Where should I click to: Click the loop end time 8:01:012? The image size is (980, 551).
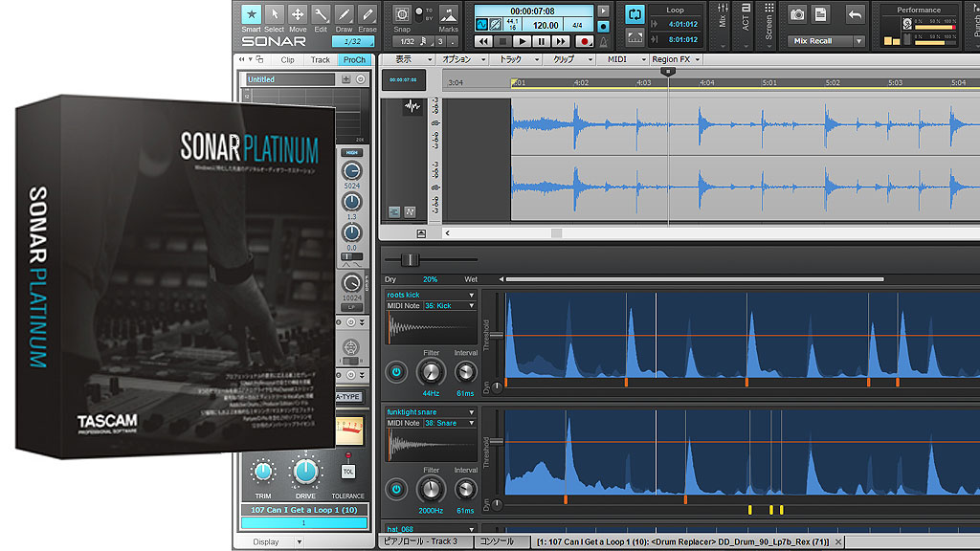pos(682,39)
